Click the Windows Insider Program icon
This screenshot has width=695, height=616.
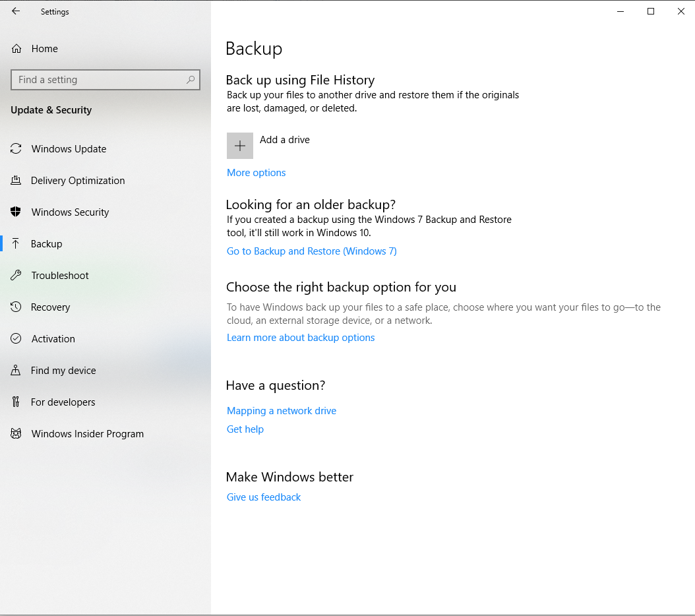click(16, 434)
